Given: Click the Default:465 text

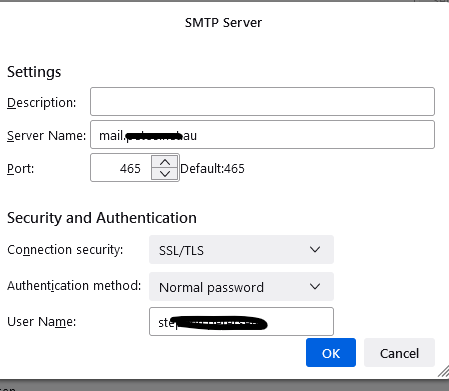Looking at the screenshot, I should pyautogui.click(x=212, y=169).
